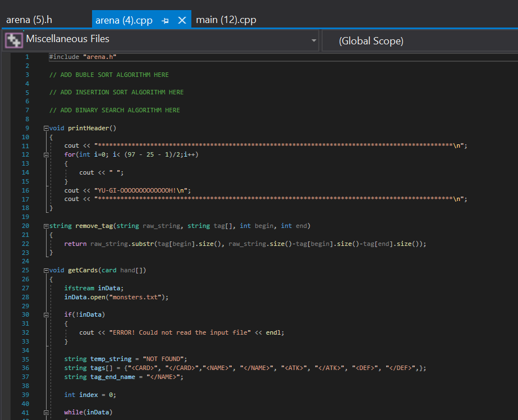The height and width of the screenshot is (420, 518).
Task: Unpin the active document via its pin glyph
Action: pyautogui.click(x=164, y=19)
